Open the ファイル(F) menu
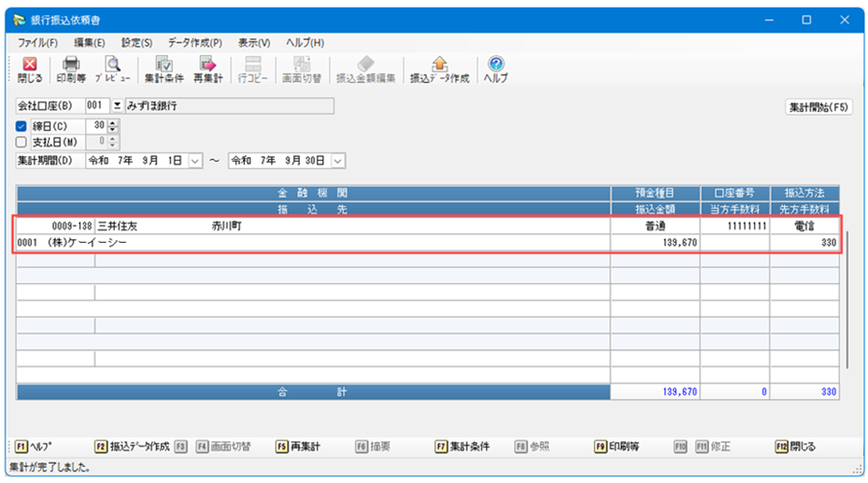The height and width of the screenshot is (483, 868). (x=38, y=42)
